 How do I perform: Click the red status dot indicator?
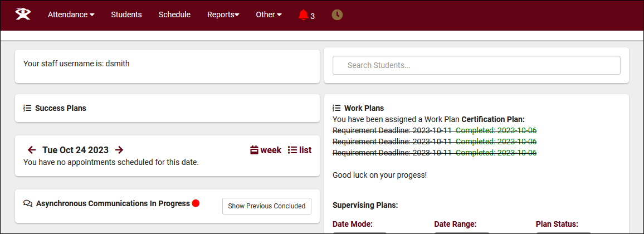click(x=196, y=203)
